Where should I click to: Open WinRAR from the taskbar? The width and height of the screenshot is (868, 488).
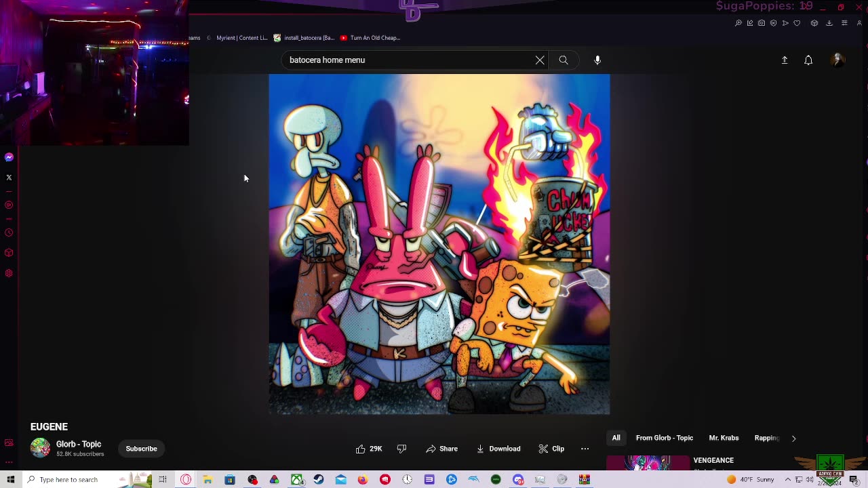pos(585,480)
